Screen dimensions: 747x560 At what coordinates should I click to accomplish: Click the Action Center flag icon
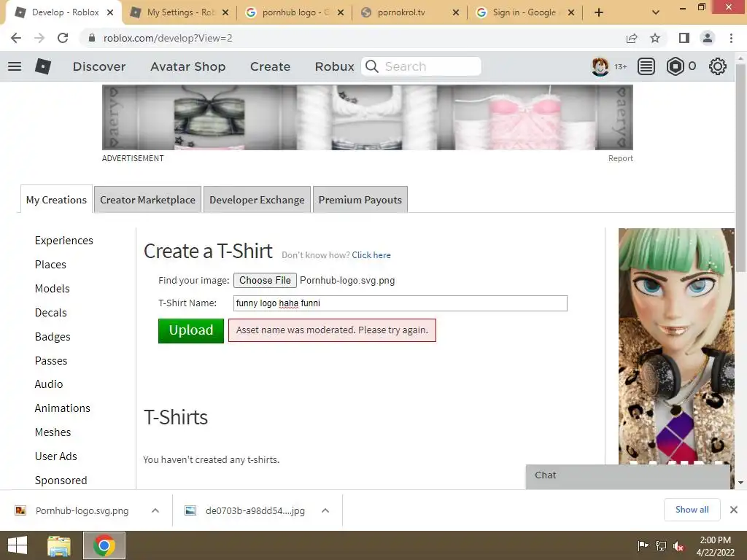coord(643,545)
